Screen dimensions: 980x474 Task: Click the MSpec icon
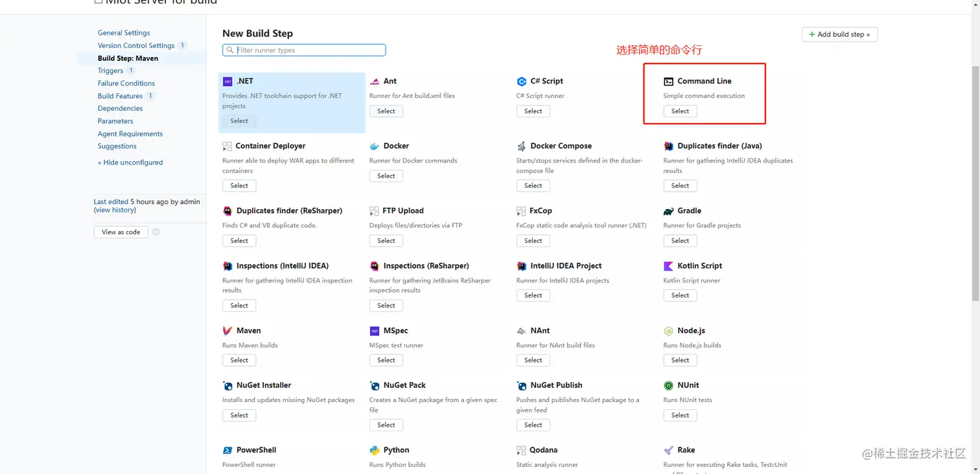coord(374,331)
